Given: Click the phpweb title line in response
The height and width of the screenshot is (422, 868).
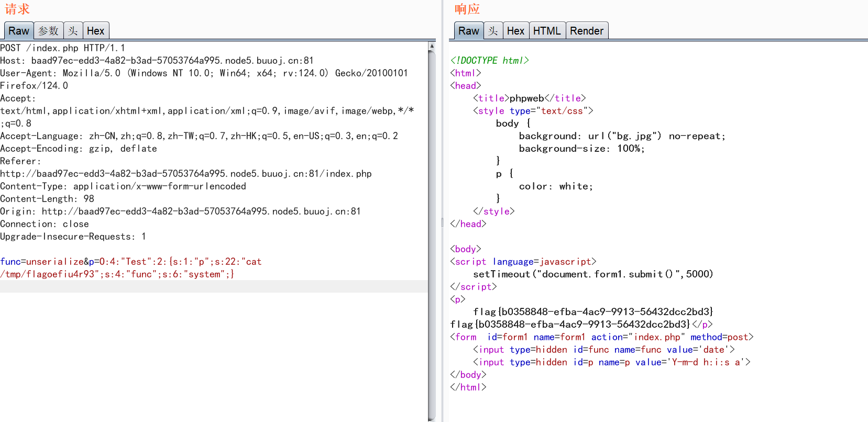Looking at the screenshot, I should (530, 98).
